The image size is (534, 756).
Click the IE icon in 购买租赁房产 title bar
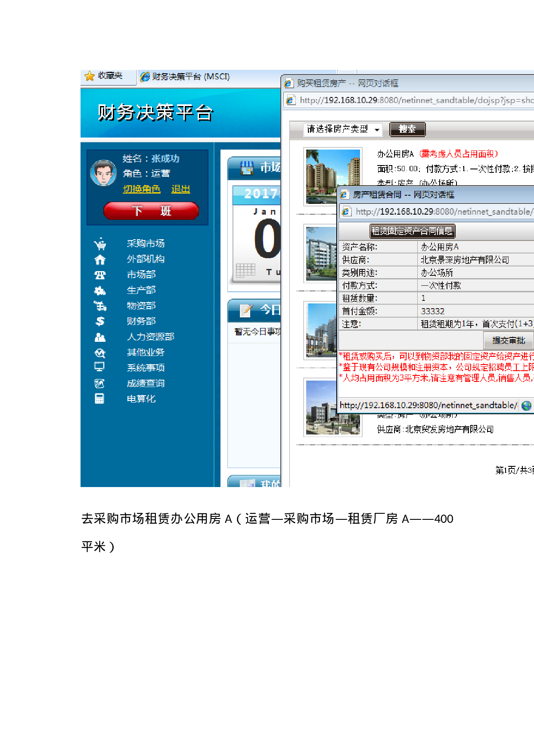coord(289,83)
